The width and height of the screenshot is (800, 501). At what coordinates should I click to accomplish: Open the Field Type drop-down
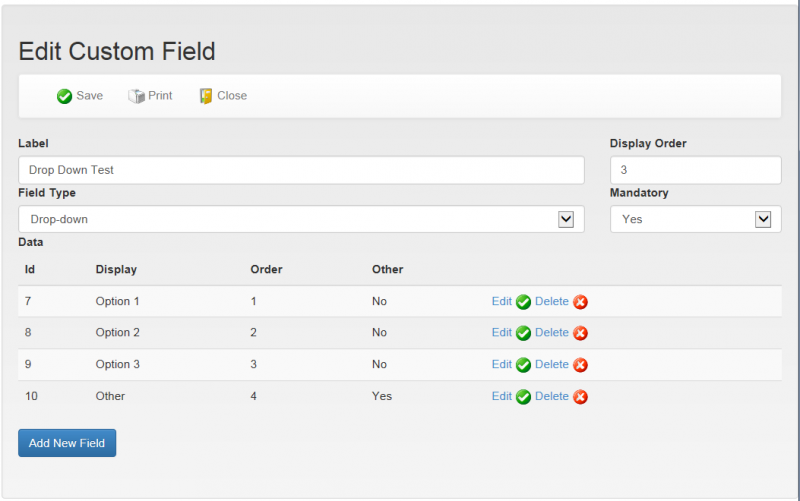pos(301,219)
